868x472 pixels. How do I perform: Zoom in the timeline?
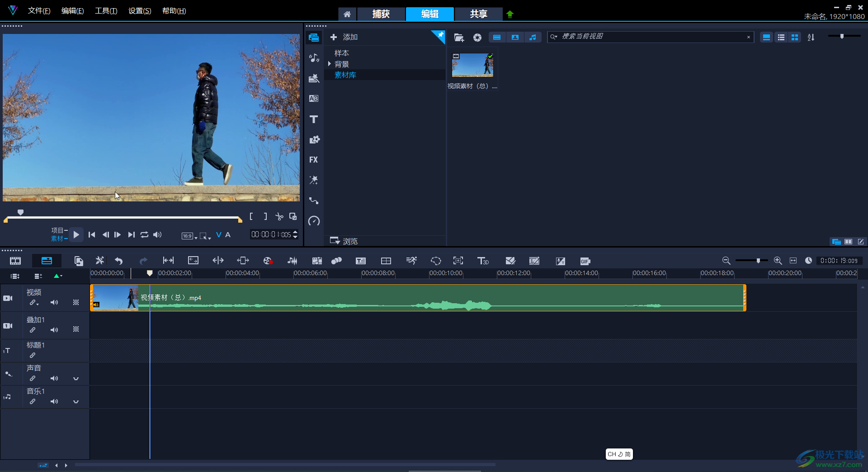tap(778, 261)
